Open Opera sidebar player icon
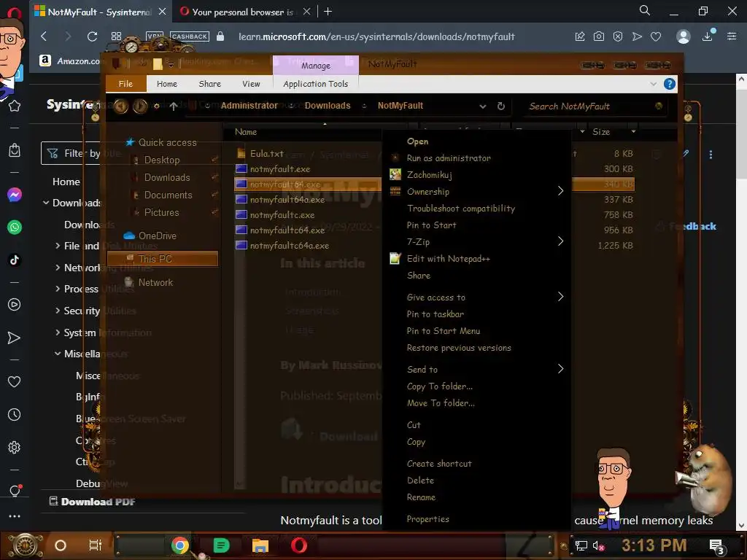Screen dimensions: 747x560 15,304
